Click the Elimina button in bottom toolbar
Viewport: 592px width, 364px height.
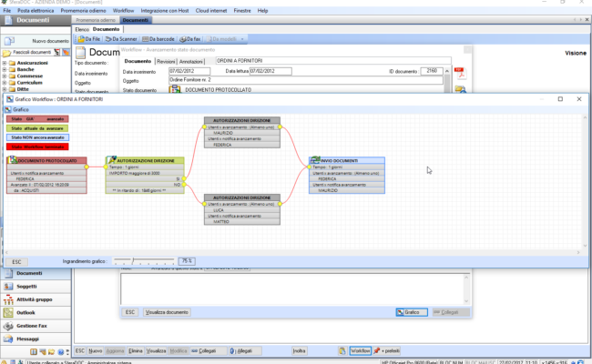point(135,350)
